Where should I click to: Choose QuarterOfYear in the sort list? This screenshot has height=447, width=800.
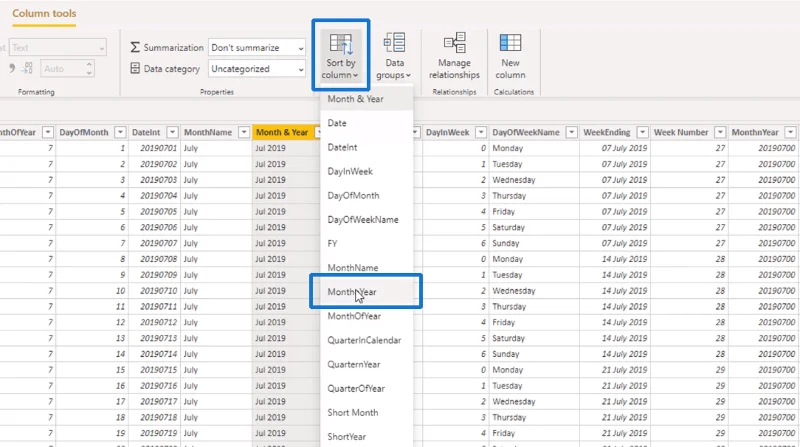pos(366,388)
